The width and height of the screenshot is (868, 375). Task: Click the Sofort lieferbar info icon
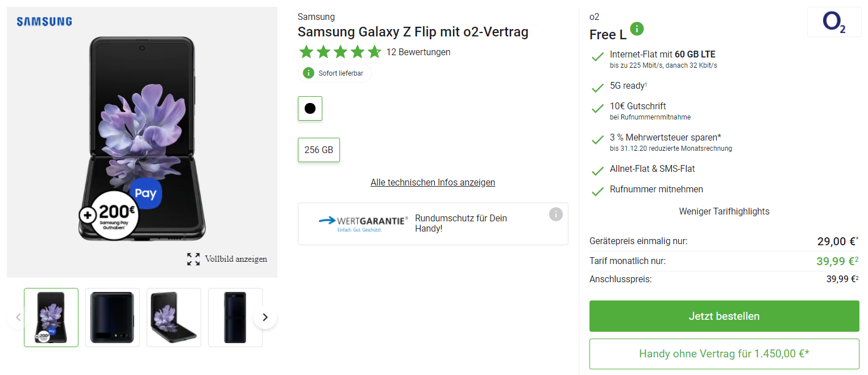[x=309, y=73]
